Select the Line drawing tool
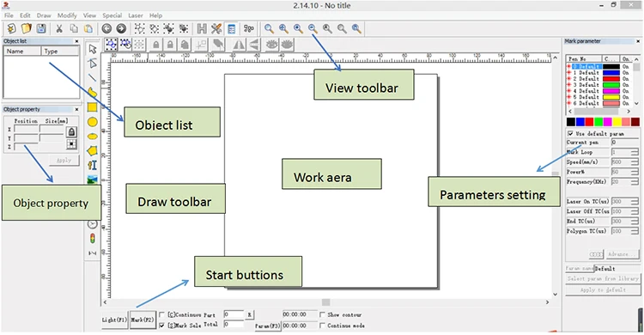The height and width of the screenshot is (335, 644). point(93,77)
